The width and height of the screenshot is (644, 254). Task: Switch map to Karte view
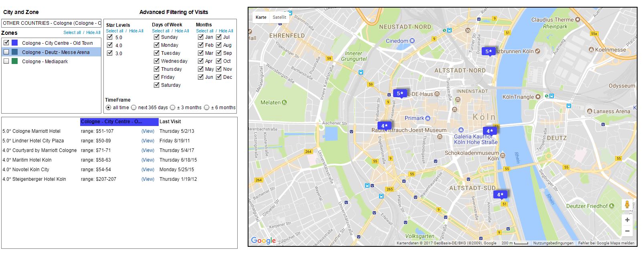click(261, 17)
